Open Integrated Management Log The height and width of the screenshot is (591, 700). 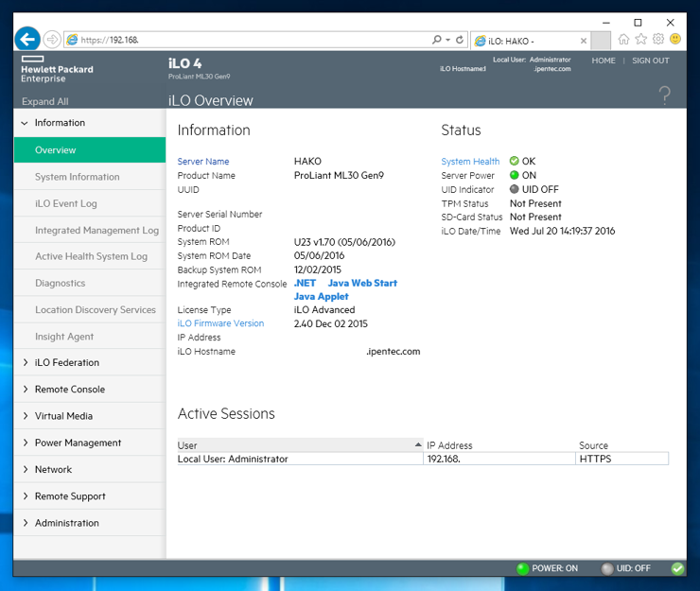pos(90,230)
